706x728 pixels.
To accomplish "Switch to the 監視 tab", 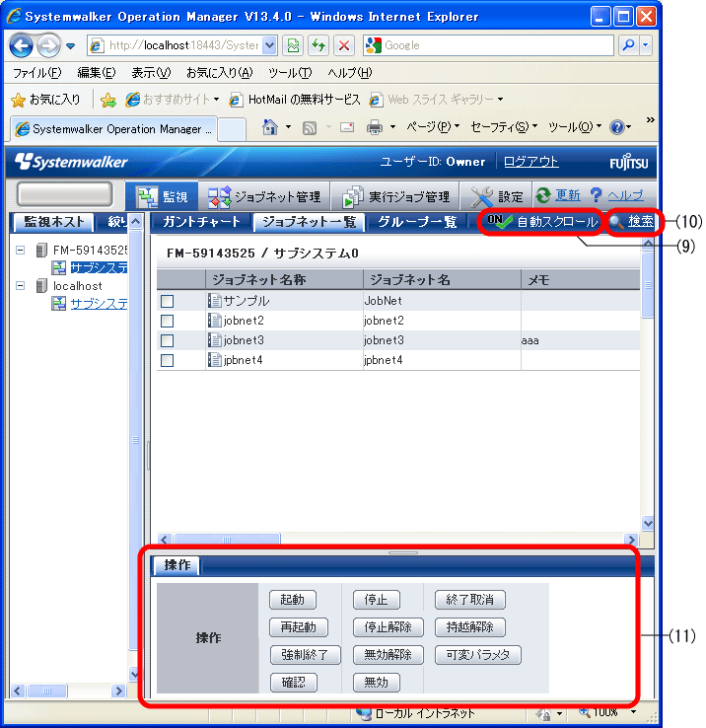I will [x=162, y=196].
